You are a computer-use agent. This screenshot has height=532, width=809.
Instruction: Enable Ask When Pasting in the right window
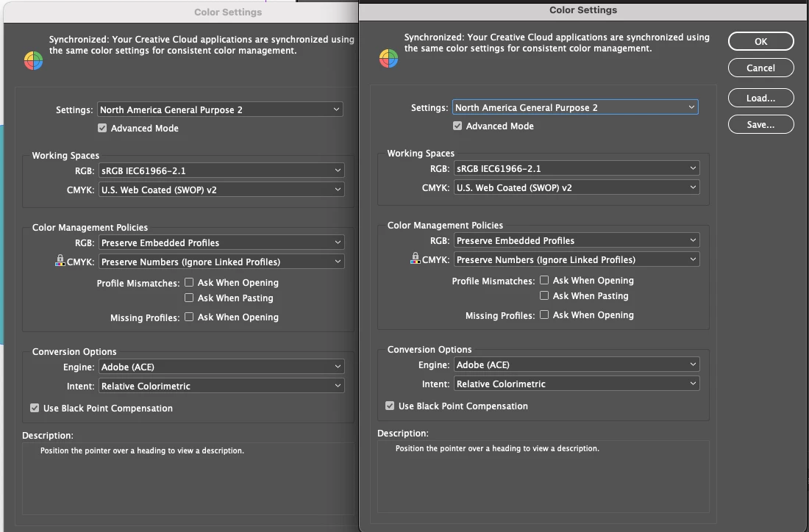point(544,295)
